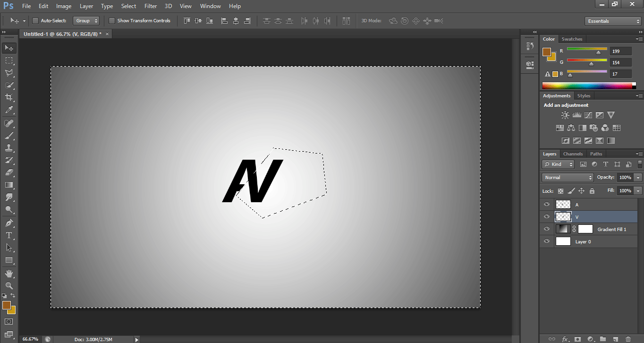Select the Crop tool

tap(8, 97)
